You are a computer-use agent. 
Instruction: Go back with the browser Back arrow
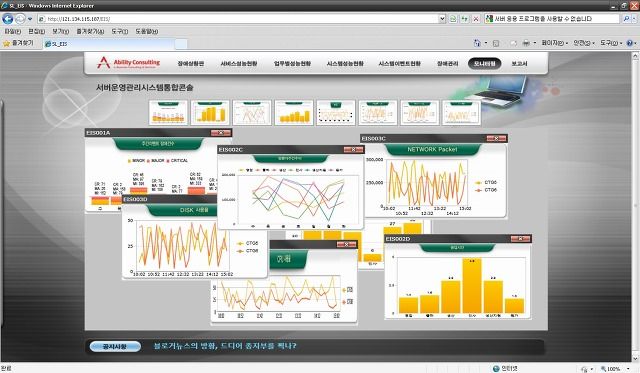click(x=7, y=19)
